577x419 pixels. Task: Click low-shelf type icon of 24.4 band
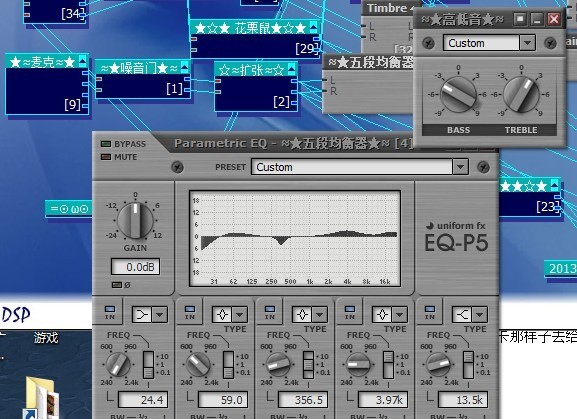pyautogui.click(x=142, y=315)
